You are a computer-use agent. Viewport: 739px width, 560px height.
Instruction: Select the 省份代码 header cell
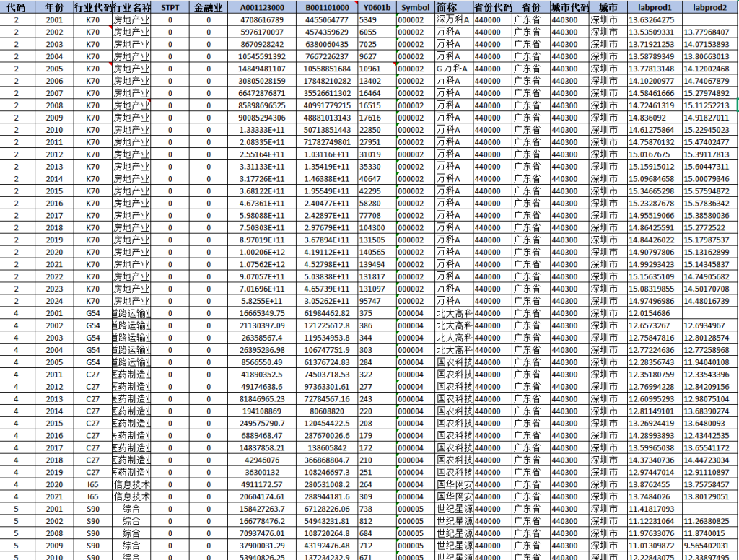click(x=493, y=7)
